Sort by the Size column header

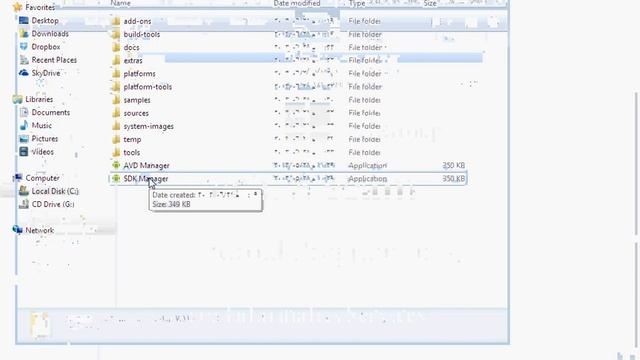(x=430, y=3)
